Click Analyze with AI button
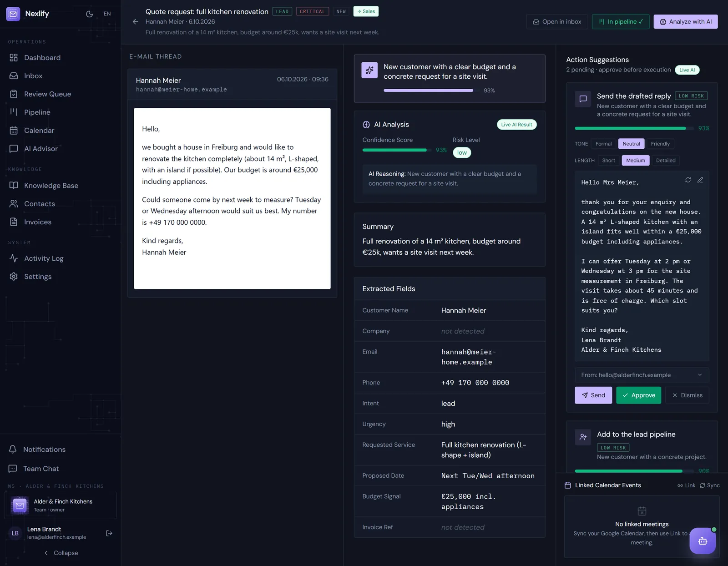Viewport: 728px width, 566px height. pyautogui.click(x=686, y=21)
